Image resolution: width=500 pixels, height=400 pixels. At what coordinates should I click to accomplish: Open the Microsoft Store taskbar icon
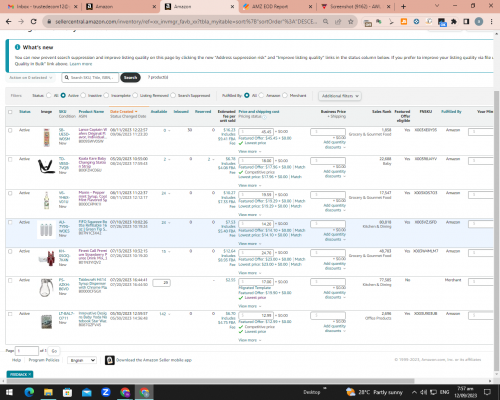coord(67,392)
